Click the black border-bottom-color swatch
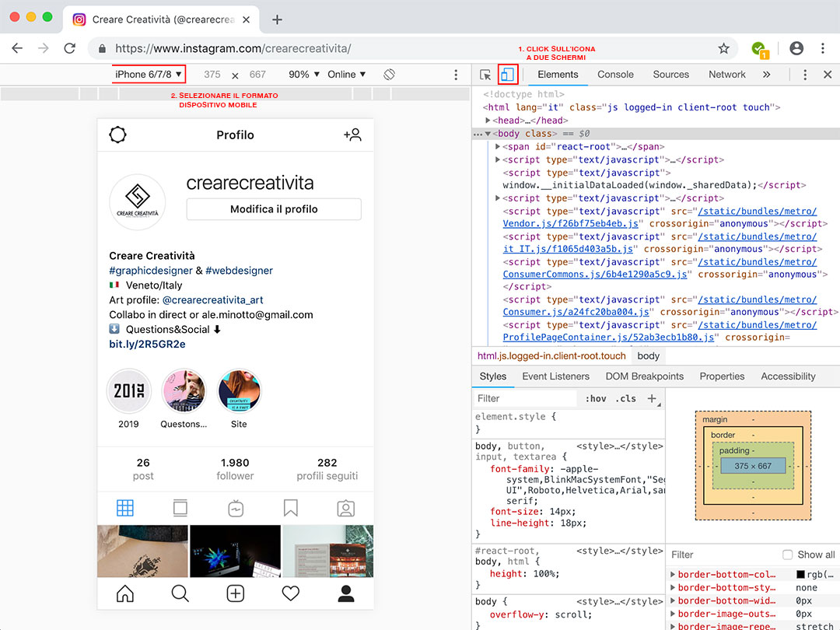The width and height of the screenshot is (840, 630). click(x=800, y=574)
